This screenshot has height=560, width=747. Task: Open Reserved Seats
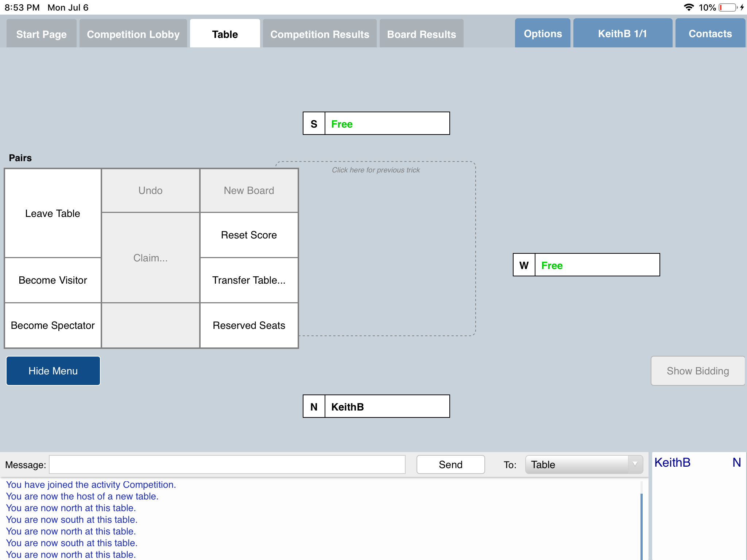click(x=249, y=325)
